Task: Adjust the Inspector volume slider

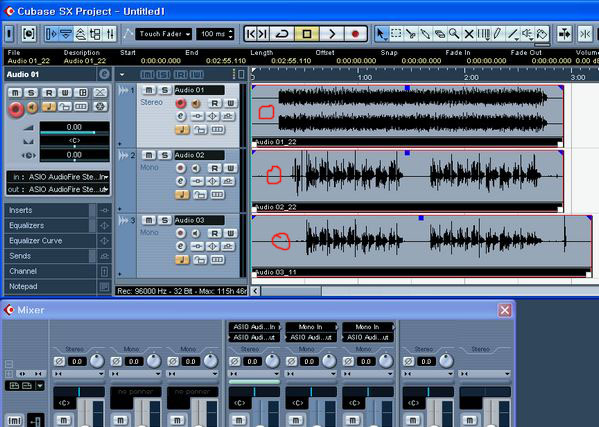Action: [x=74, y=133]
